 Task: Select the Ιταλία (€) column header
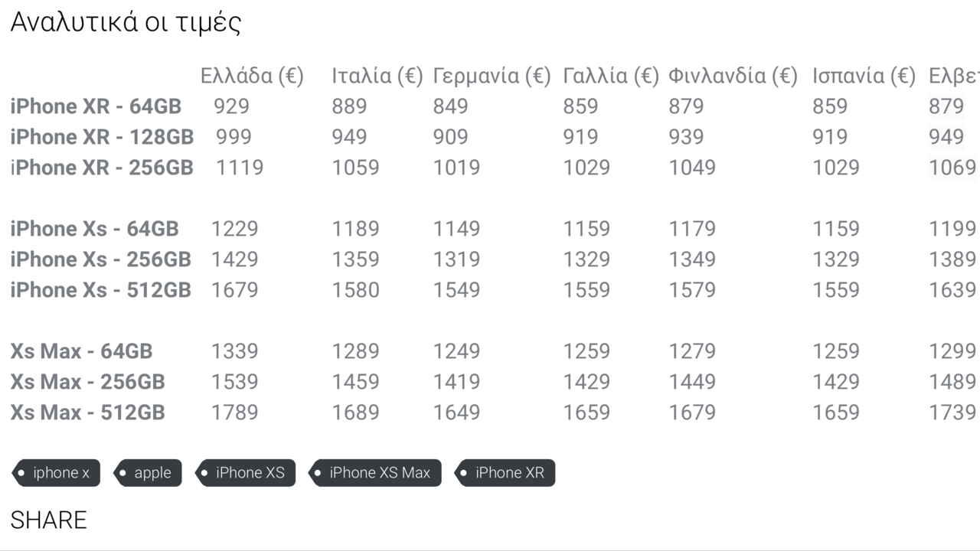[x=377, y=76]
